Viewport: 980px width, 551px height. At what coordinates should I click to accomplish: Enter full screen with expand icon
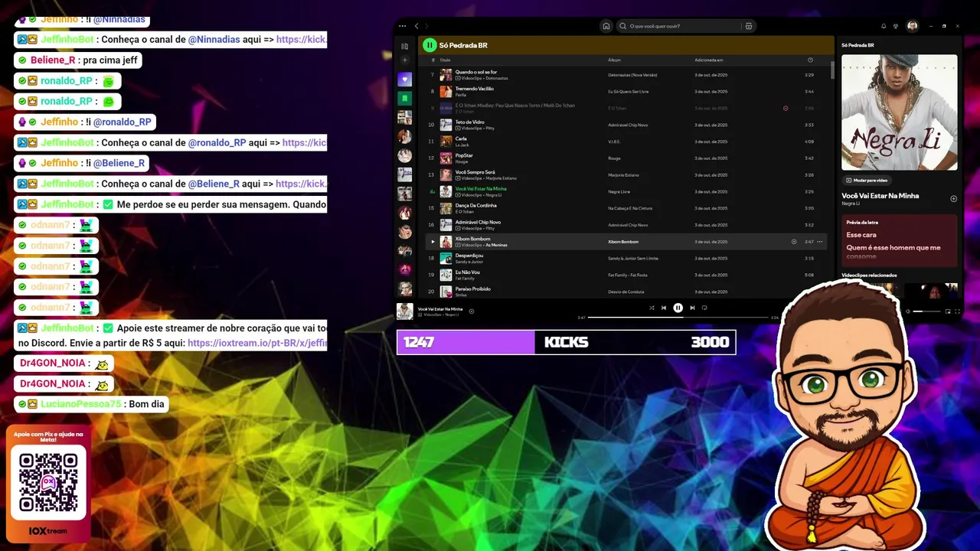pyautogui.click(x=957, y=311)
